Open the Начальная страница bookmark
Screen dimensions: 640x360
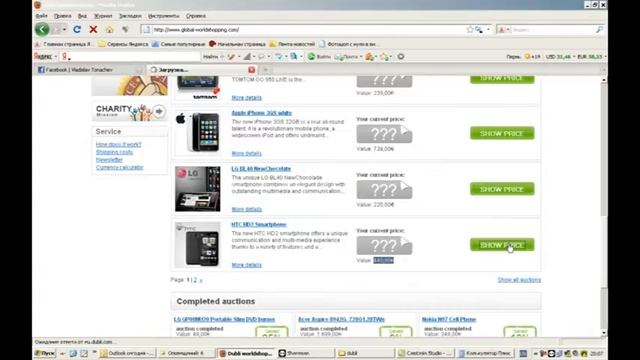click(237, 44)
